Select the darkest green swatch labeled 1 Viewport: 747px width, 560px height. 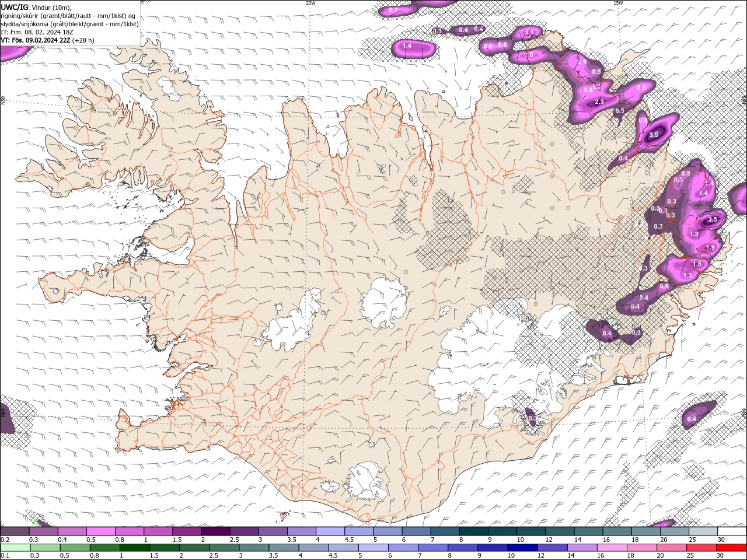tap(135, 548)
